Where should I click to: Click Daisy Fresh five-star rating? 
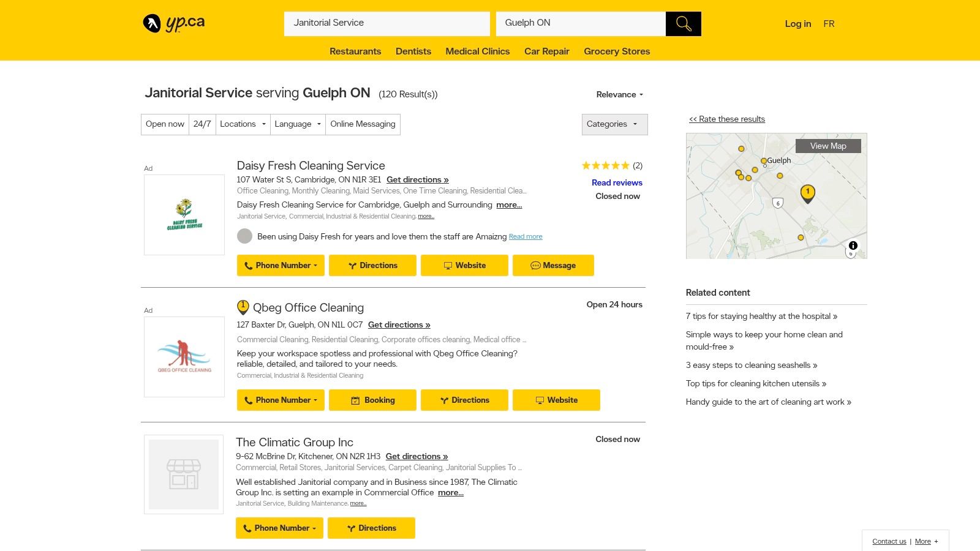[605, 165]
